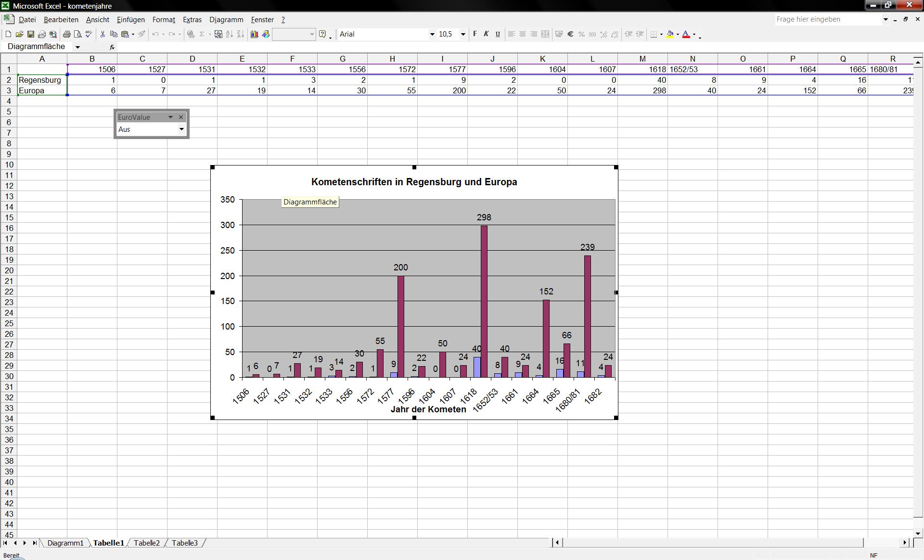Click the yellow fill color bucket

point(670,34)
